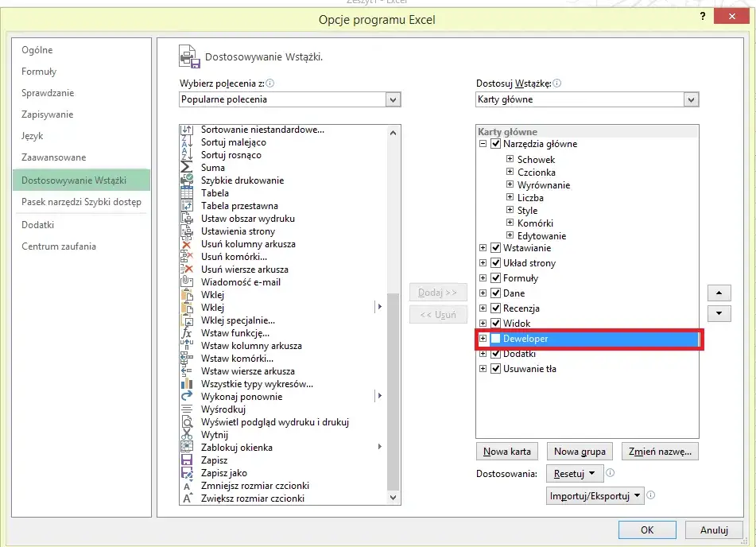Screen dimensions: 756x547
Task: Click the Nowa karta button
Action: pyautogui.click(x=507, y=452)
